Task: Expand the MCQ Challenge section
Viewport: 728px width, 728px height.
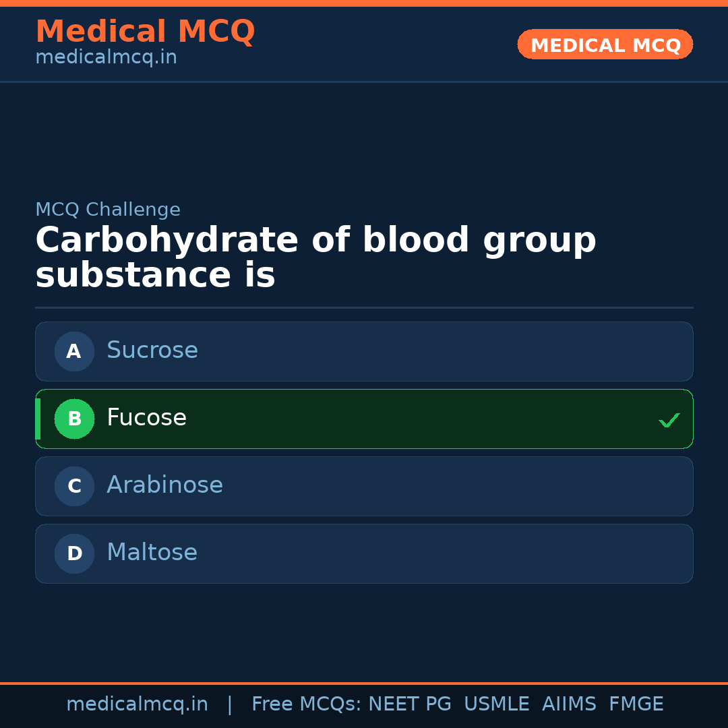Action: tap(108, 210)
